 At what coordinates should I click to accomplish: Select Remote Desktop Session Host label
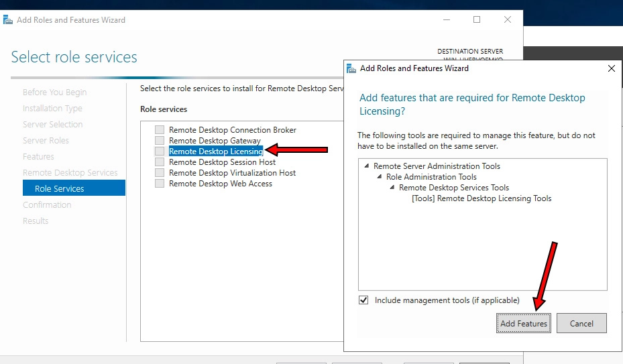(x=222, y=162)
